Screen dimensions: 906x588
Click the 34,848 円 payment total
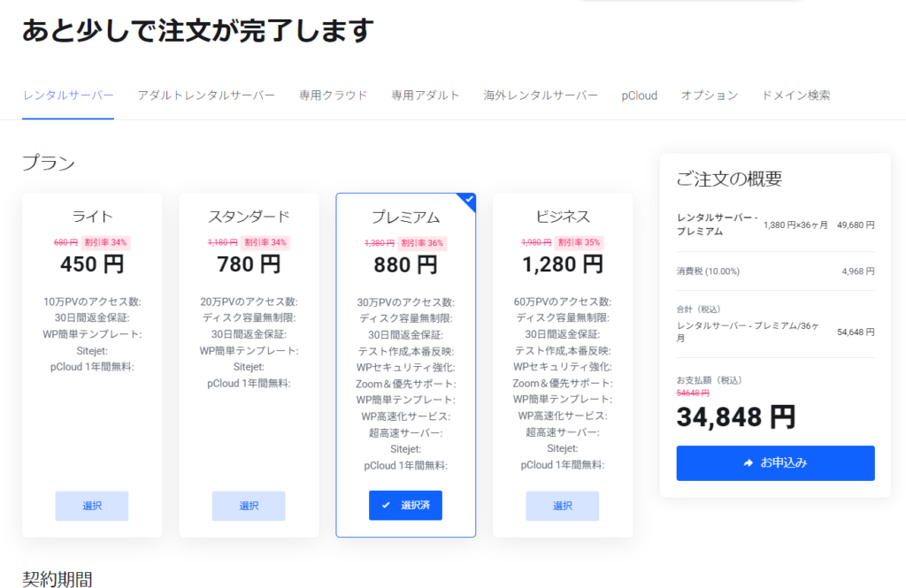[x=735, y=416]
